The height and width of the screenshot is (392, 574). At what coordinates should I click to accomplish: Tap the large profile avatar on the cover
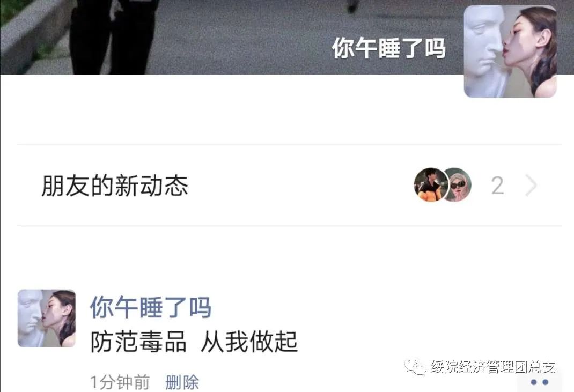(510, 51)
